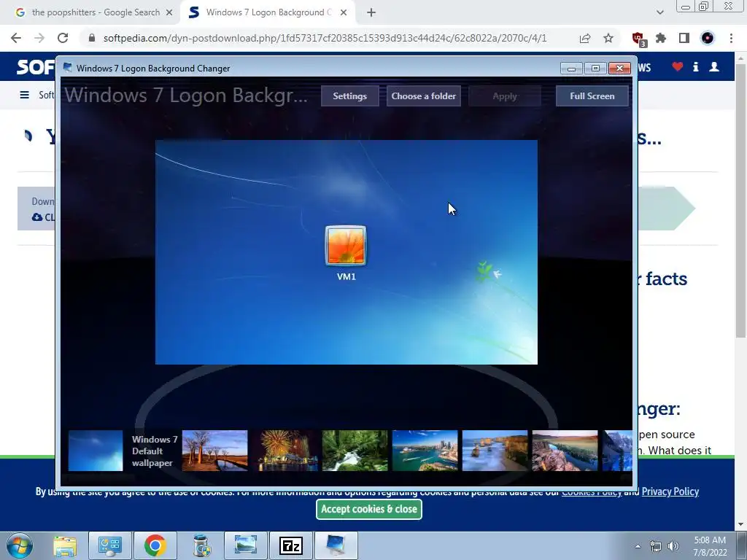Open the volume speaker tray icon
The image size is (747, 560).
pos(673,546)
